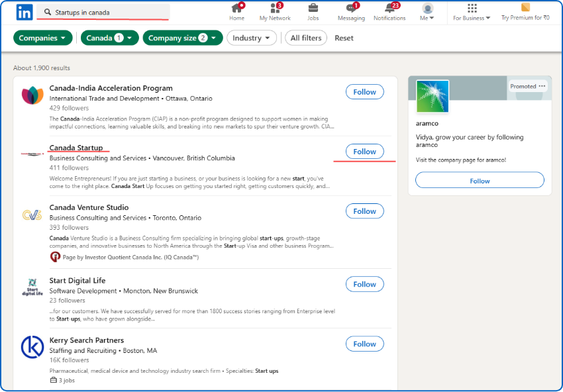Viewport: 563px width, 392px height.
Task: Open My Network icon
Action: click(276, 8)
